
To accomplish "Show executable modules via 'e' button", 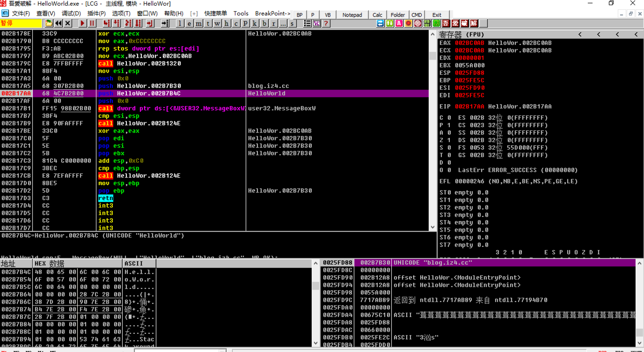I will 189,23.
